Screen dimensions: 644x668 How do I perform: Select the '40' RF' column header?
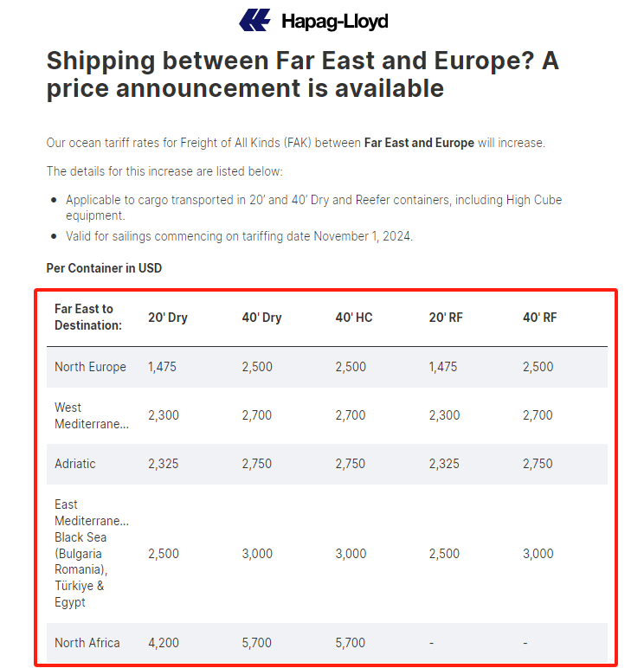tap(539, 318)
